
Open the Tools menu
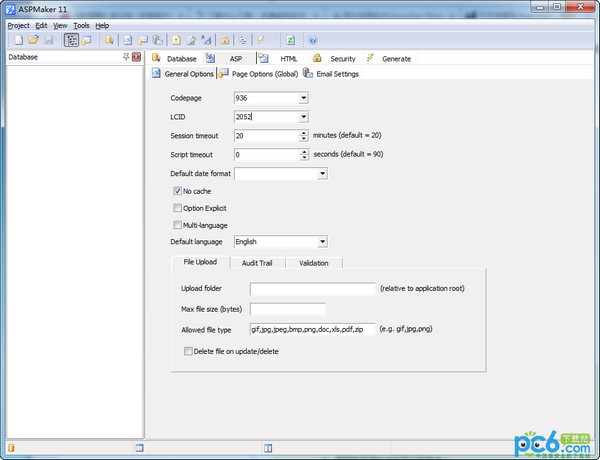point(81,26)
